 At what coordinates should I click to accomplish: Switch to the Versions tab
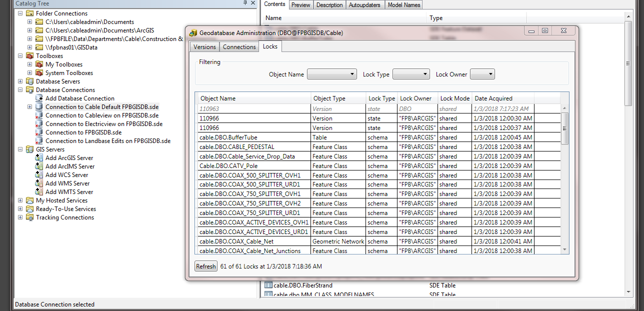click(x=204, y=46)
